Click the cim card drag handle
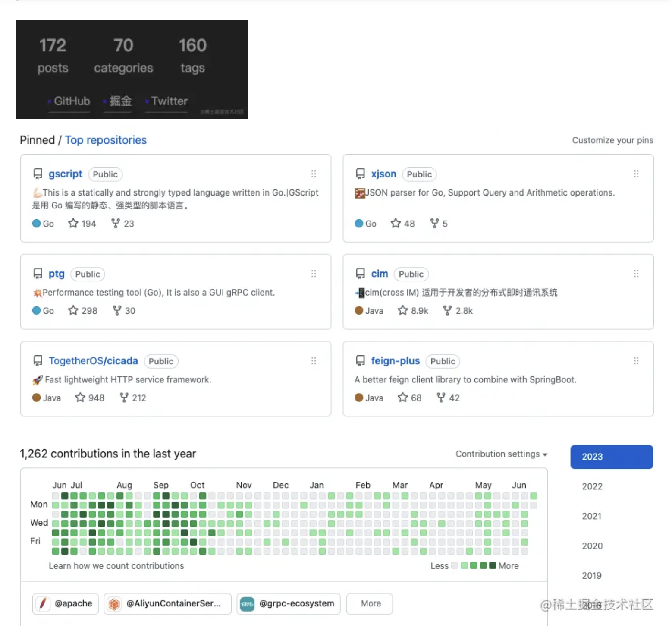Image resolution: width=672 pixels, height=631 pixels. click(636, 274)
